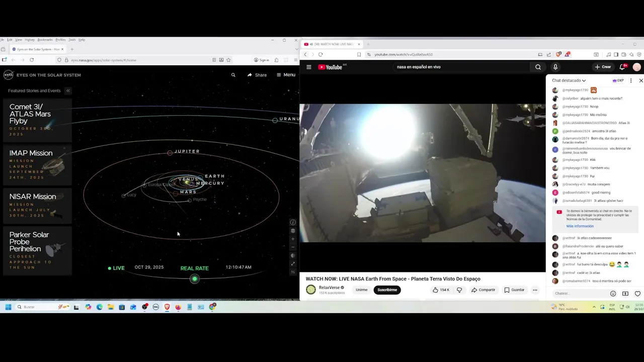The image size is (644, 362).
Task: Open the info icon in NASA Eyes side controls
Action: (x=293, y=222)
